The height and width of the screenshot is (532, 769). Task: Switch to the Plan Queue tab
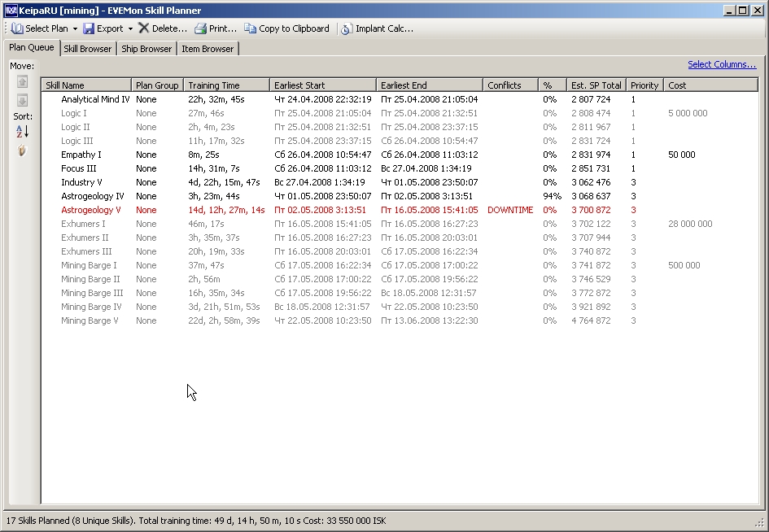tap(32, 47)
